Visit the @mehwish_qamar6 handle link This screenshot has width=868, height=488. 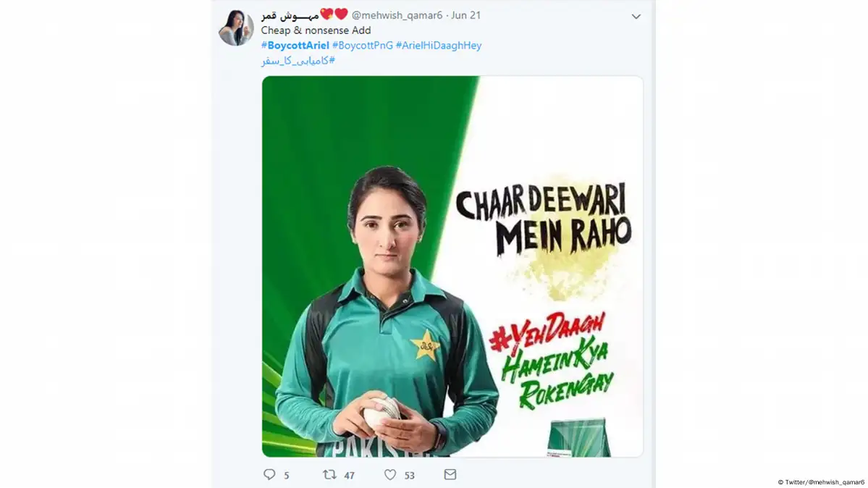coord(397,15)
